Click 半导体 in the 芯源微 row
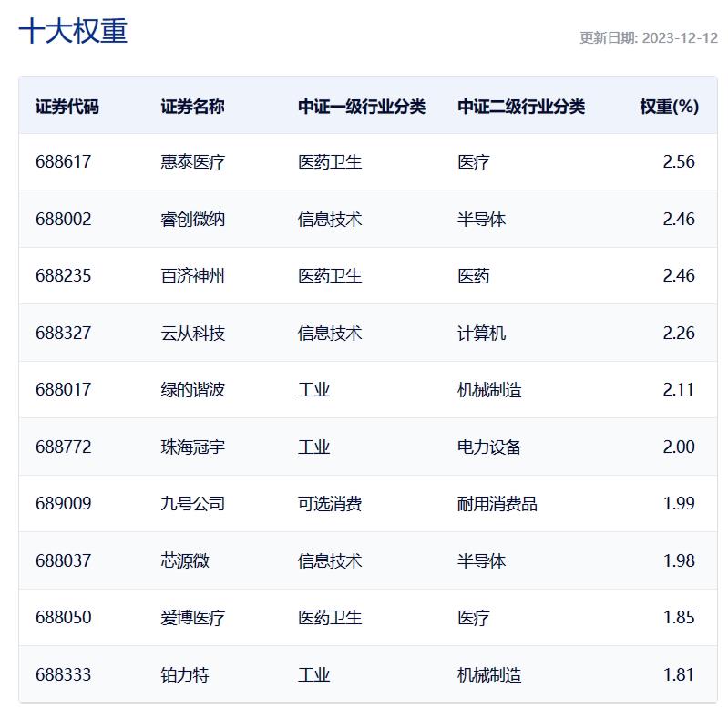 (x=481, y=560)
